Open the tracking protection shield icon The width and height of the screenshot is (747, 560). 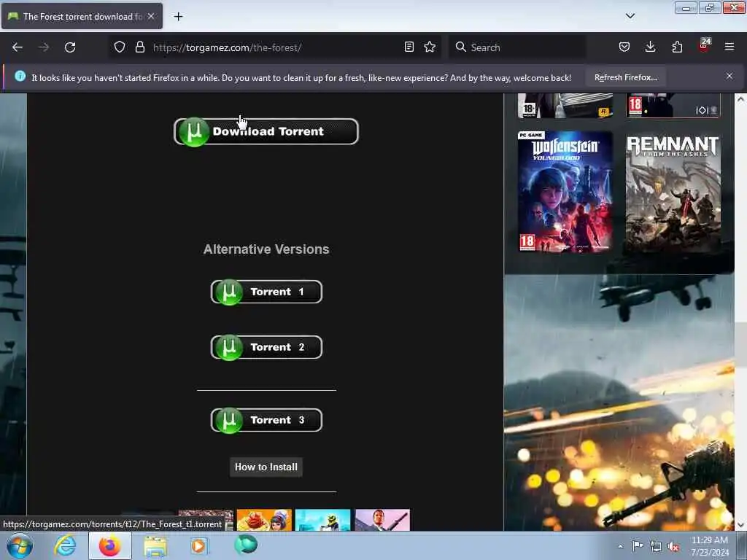pyautogui.click(x=120, y=47)
